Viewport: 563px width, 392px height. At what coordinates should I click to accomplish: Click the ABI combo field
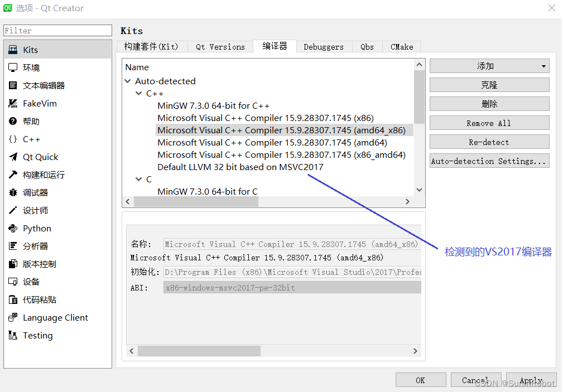292,288
